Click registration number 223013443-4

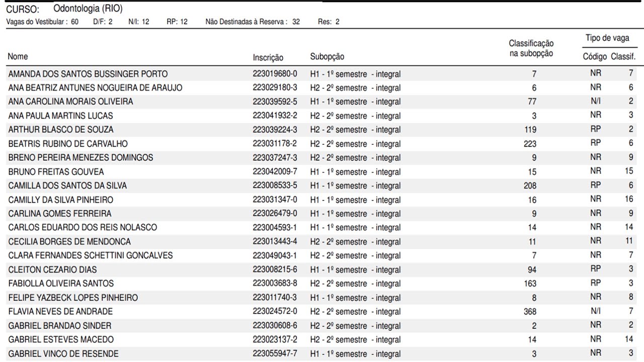[275, 241]
